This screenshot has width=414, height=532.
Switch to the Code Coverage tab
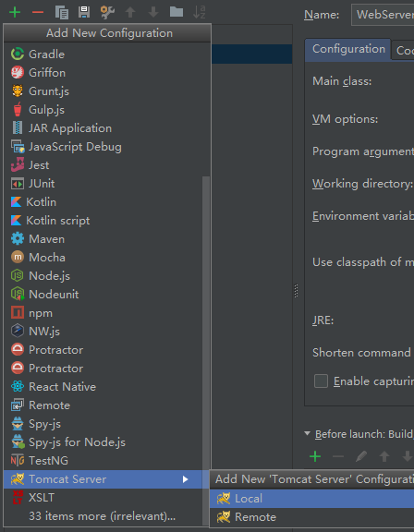pos(403,51)
